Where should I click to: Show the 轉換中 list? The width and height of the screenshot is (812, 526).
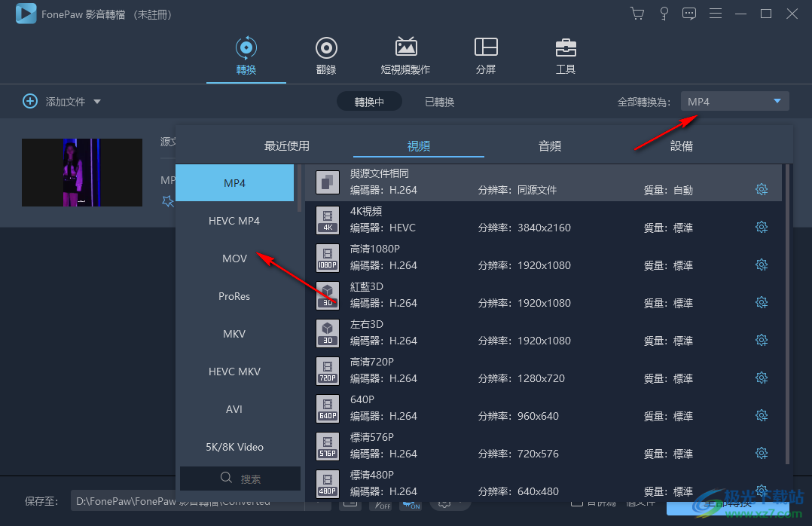point(369,102)
